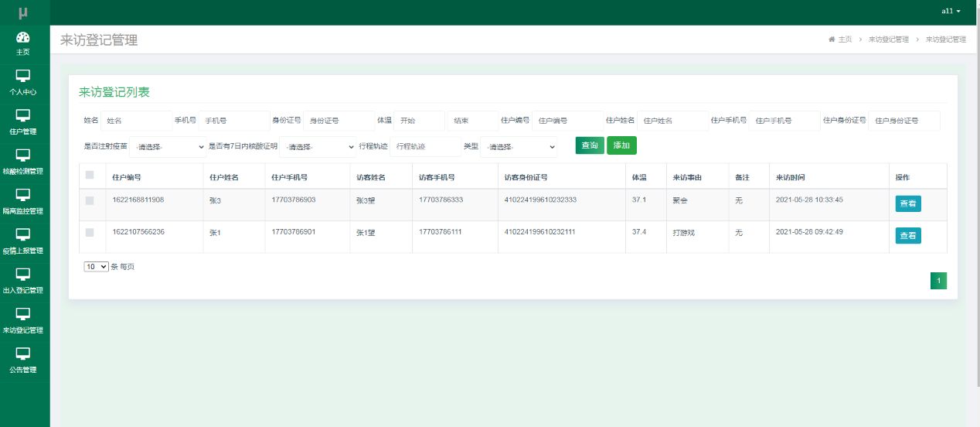This screenshot has height=427, width=980.
Task: Click visit time 2021-05-28 09:42:49
Action: 809,231
